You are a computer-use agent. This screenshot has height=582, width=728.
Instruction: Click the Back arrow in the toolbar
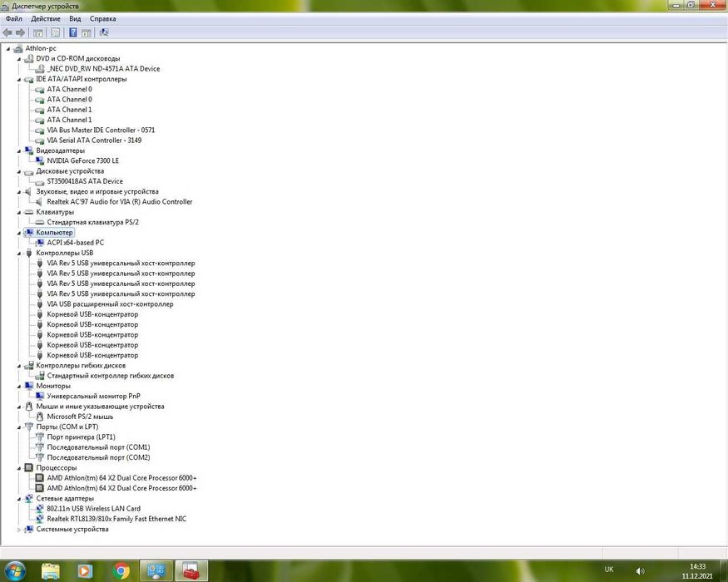[7, 32]
